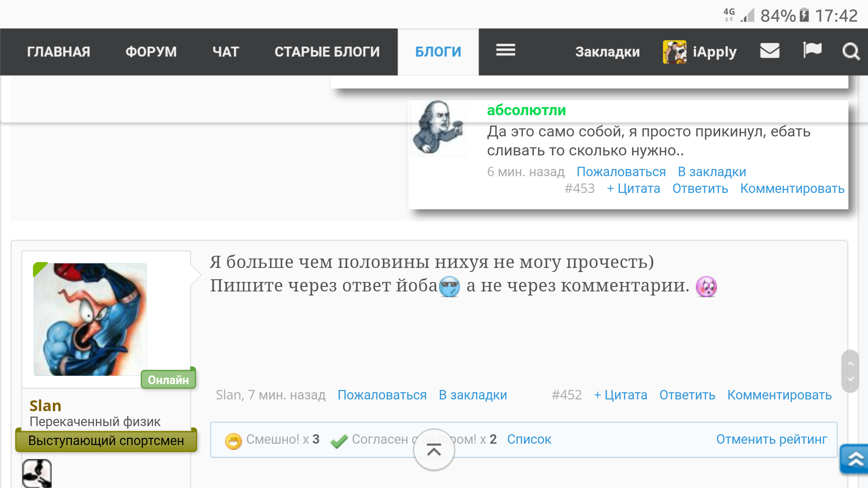Open СТАРЫЕ БЛОГИ section
Viewport: 868px width, 488px height.
[327, 52]
